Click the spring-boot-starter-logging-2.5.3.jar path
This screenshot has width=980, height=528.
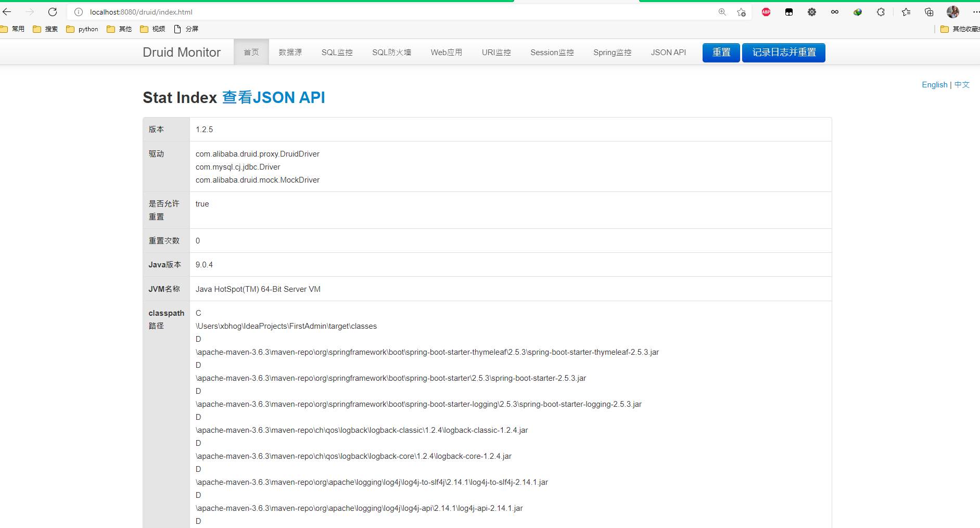pos(419,404)
